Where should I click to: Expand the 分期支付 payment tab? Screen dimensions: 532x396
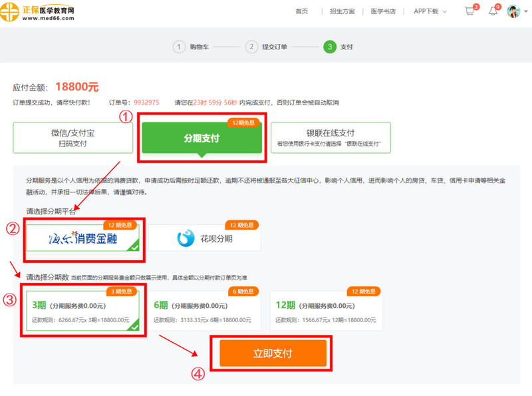(x=202, y=138)
